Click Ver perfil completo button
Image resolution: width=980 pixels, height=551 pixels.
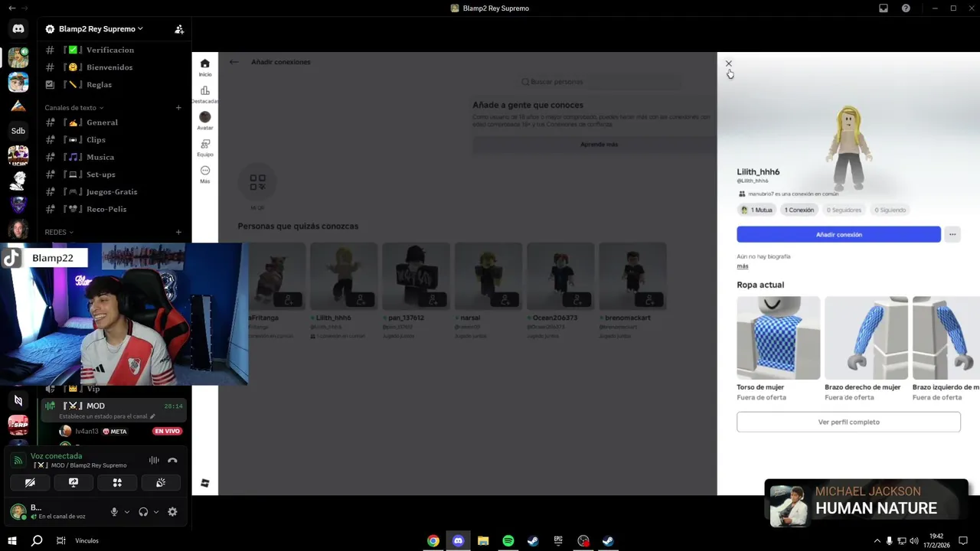point(848,422)
